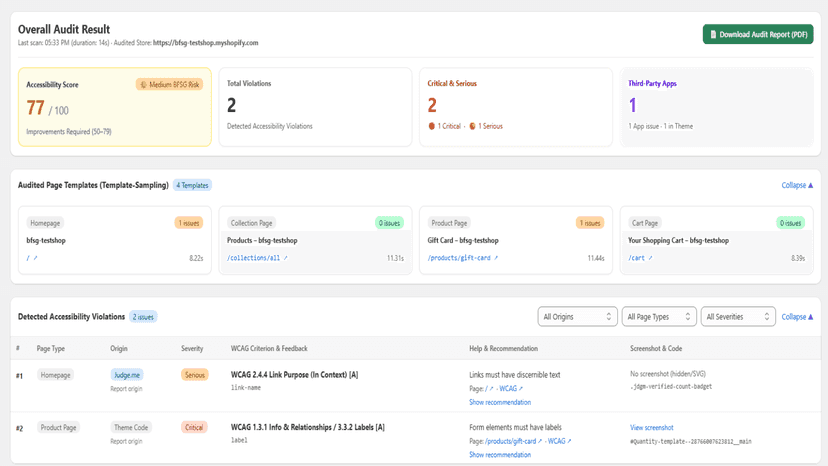
Task: Open the /collections/all link
Action: [257, 258]
